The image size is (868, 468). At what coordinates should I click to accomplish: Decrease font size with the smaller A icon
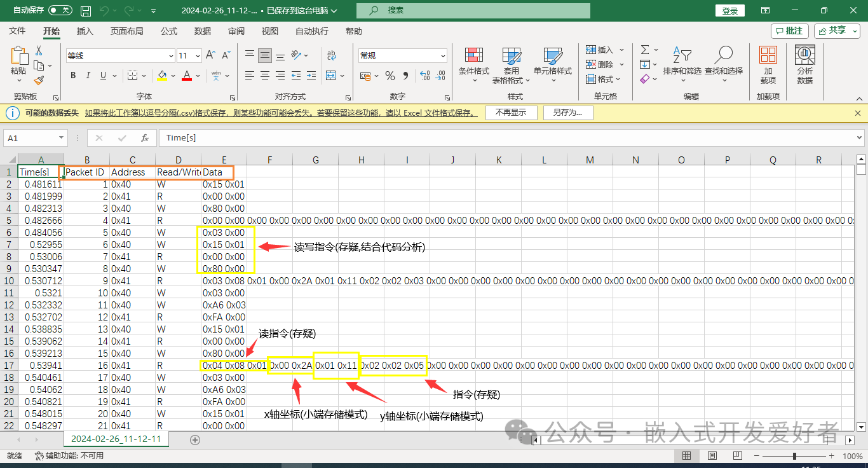click(226, 55)
